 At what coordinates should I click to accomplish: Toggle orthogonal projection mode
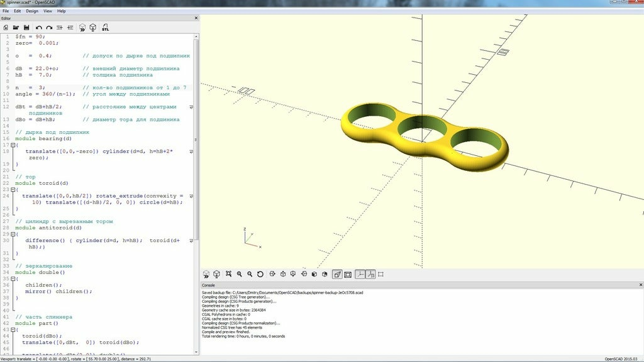(x=348, y=274)
